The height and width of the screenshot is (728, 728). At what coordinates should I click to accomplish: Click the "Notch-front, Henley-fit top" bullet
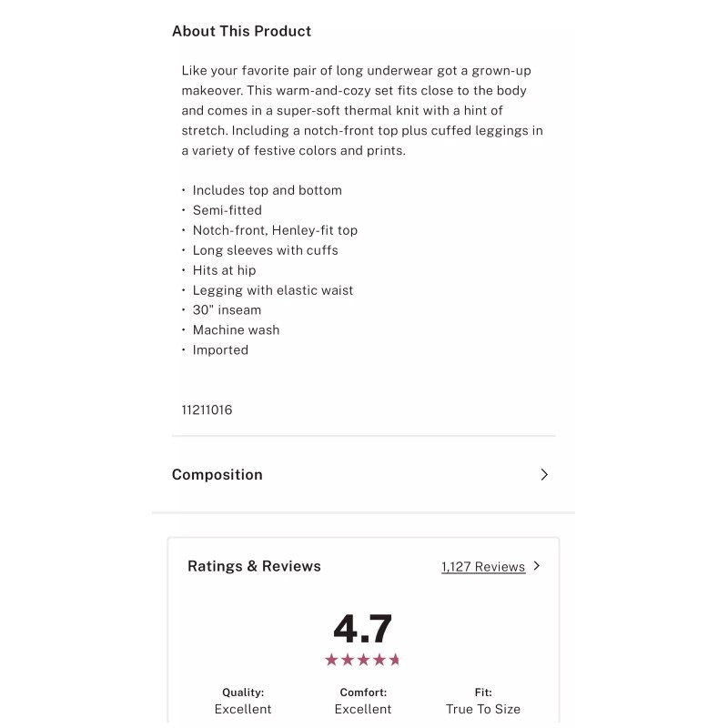pos(275,230)
